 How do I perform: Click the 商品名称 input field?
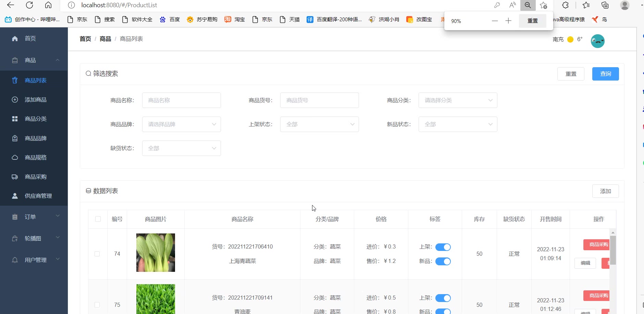(x=181, y=100)
